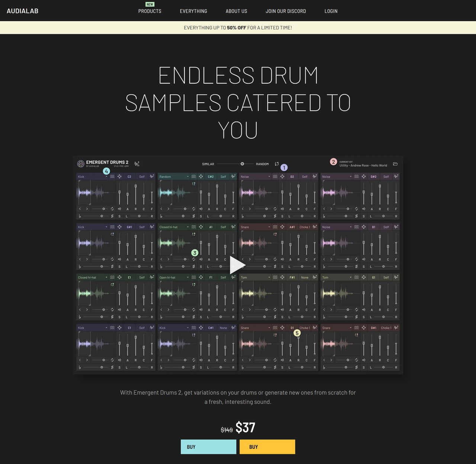Go to the ABOUT US page
This screenshot has height=464, width=476.
tap(237, 11)
